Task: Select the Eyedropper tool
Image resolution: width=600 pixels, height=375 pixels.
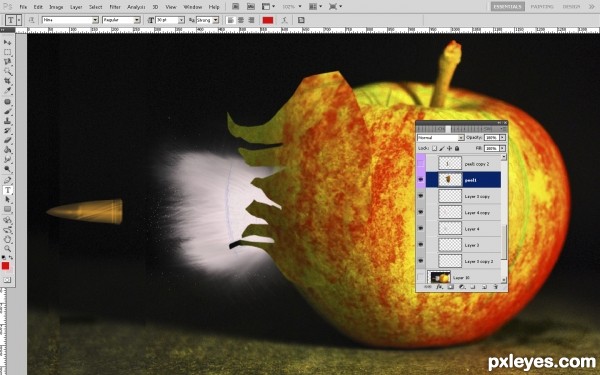Action: tap(7, 91)
